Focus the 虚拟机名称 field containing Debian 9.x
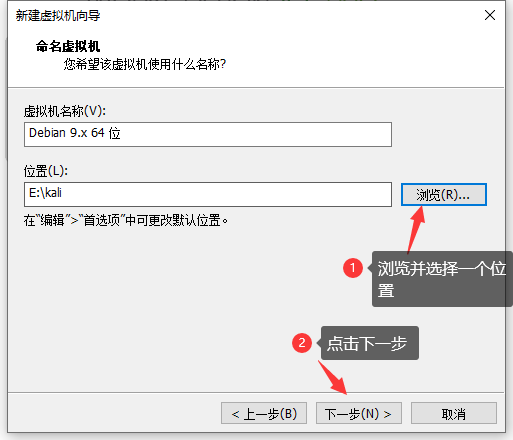The image size is (513, 440). click(x=208, y=134)
